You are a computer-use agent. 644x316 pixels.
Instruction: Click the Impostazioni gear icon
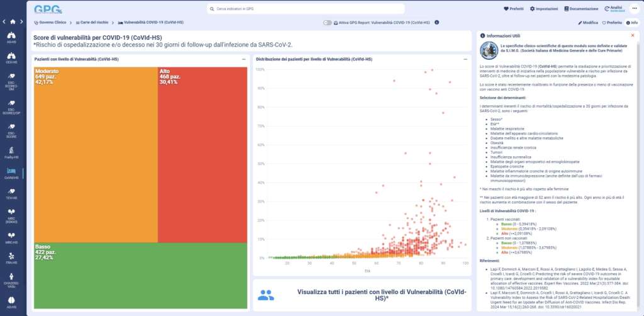pos(533,9)
